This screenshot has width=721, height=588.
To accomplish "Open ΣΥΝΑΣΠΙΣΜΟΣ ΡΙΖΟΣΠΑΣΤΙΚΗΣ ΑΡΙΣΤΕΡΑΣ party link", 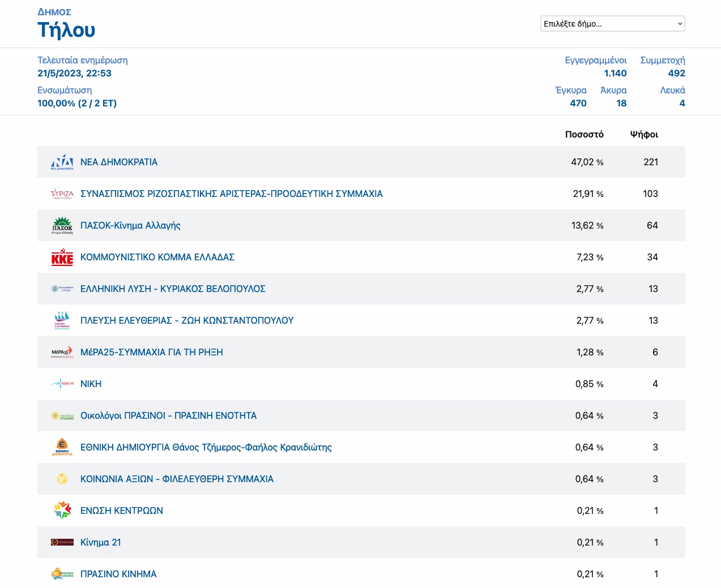I will pyautogui.click(x=232, y=194).
